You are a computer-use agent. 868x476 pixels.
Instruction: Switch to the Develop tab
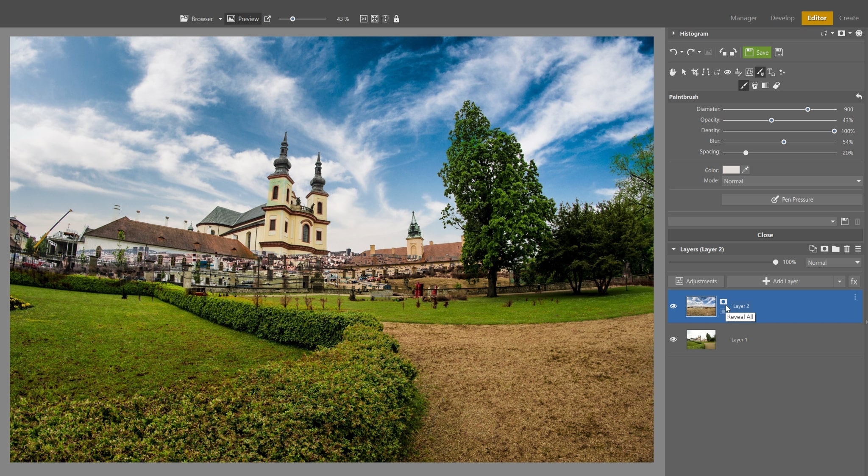(782, 18)
